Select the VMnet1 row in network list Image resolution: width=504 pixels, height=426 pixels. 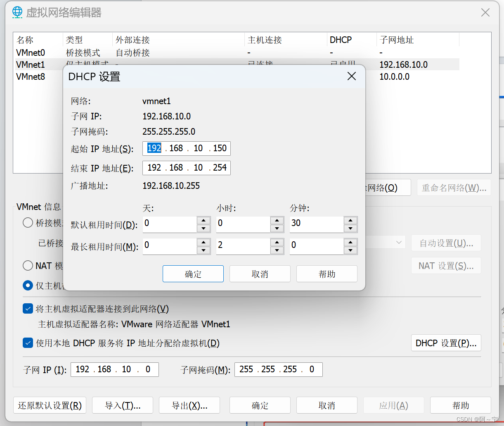236,64
